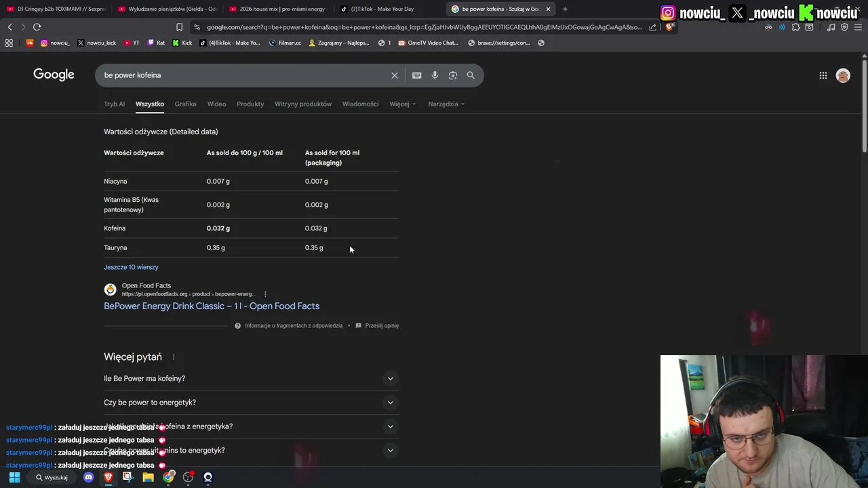Image resolution: width=868 pixels, height=488 pixels.
Task: Open 'BePower Energy Drink Classic' Open Food Facts link
Action: tap(212, 306)
